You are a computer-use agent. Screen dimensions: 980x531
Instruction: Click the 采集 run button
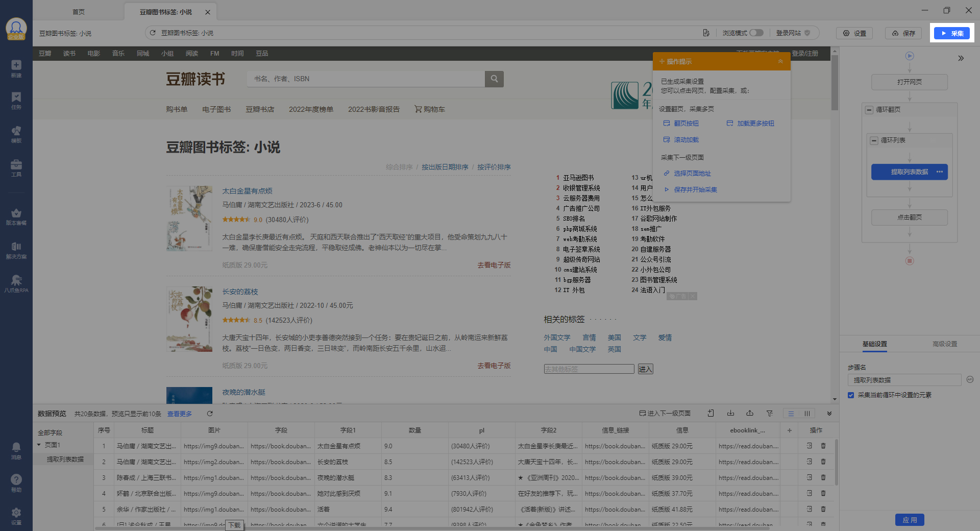[951, 33]
